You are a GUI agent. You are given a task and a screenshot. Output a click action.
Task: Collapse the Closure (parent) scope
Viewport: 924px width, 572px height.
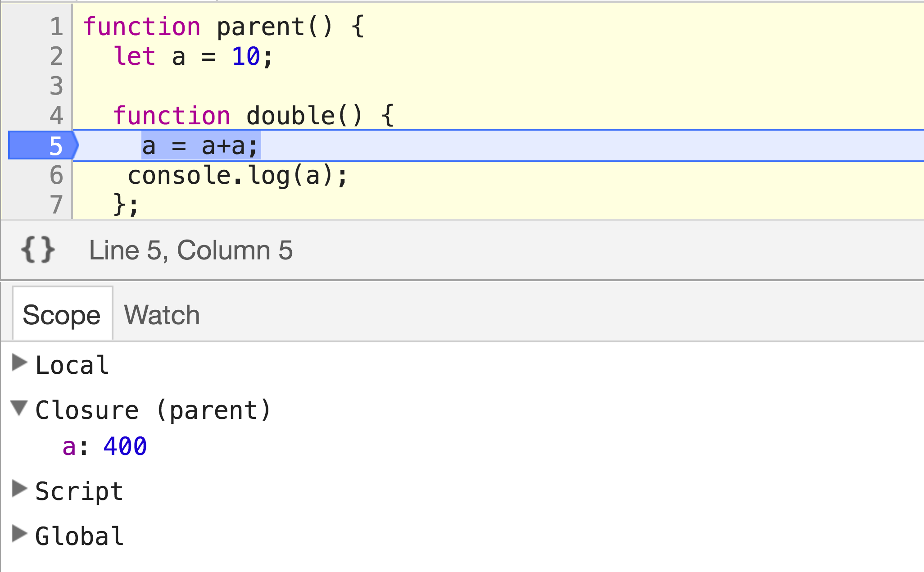click(x=19, y=408)
